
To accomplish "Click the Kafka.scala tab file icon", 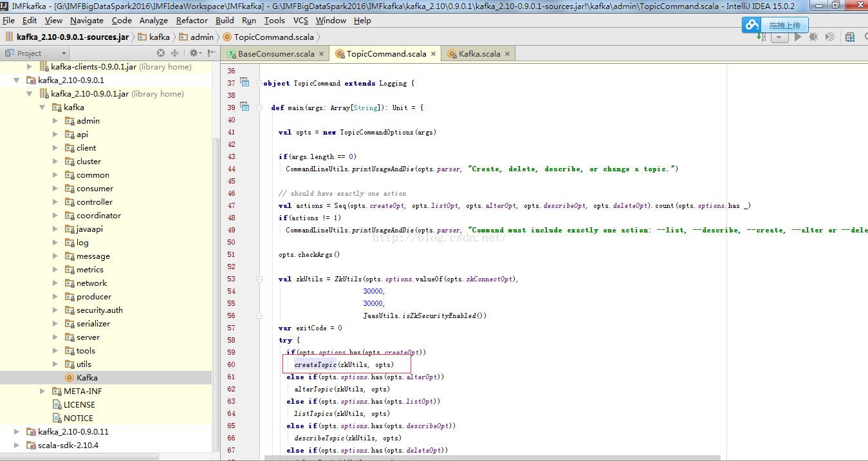I will tap(452, 54).
